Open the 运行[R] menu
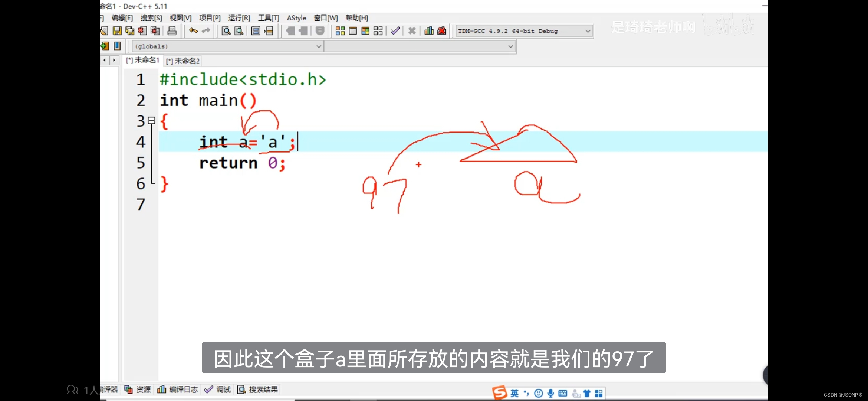This screenshot has width=868, height=401. point(239,18)
